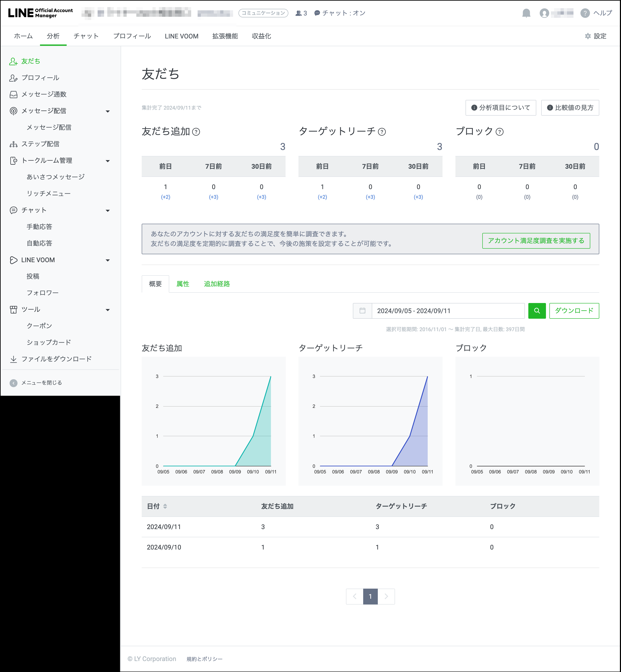Viewport: 621px width, 672px height.
Task: Switch to the 属性 tab
Action: (x=183, y=284)
